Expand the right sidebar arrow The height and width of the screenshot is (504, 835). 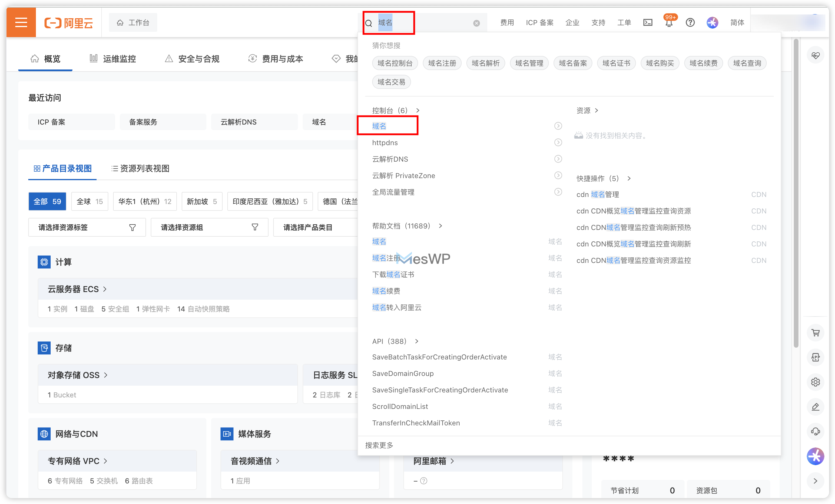pos(815,481)
